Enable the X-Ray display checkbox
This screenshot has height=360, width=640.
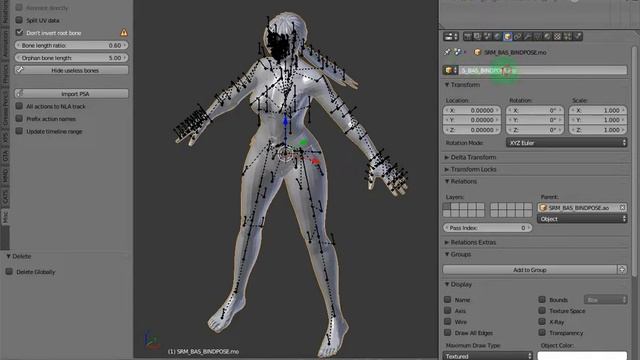542,322
